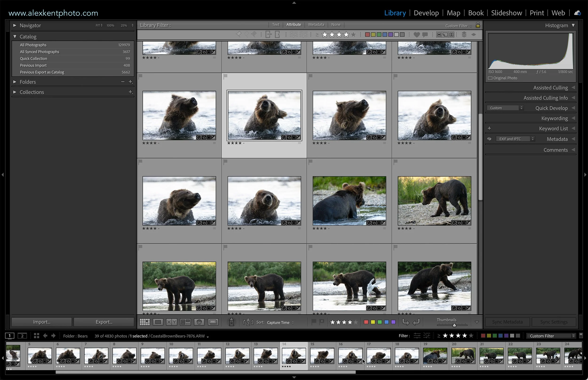588x380 pixels.
Task: Filter by rejected photos in Library Filter bar
Action: (254, 34)
